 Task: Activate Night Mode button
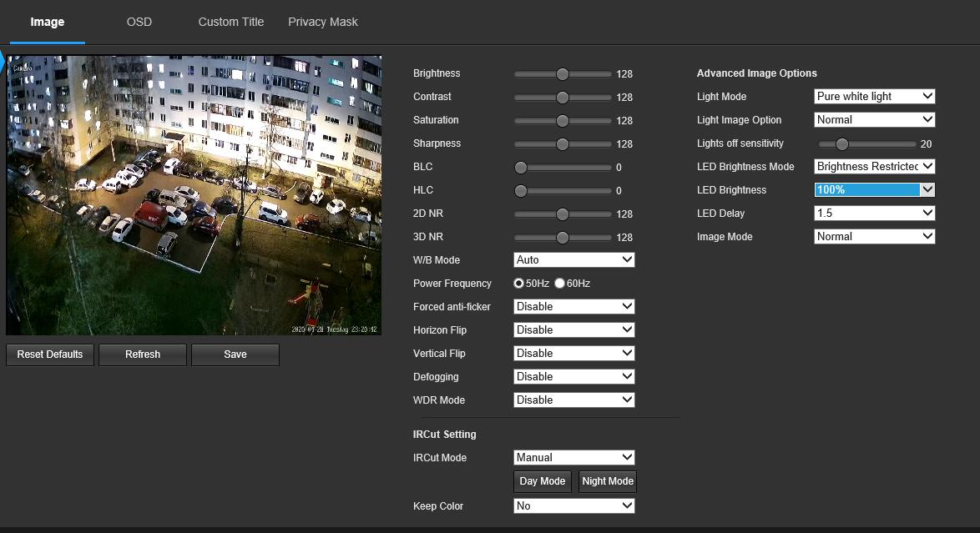(608, 481)
